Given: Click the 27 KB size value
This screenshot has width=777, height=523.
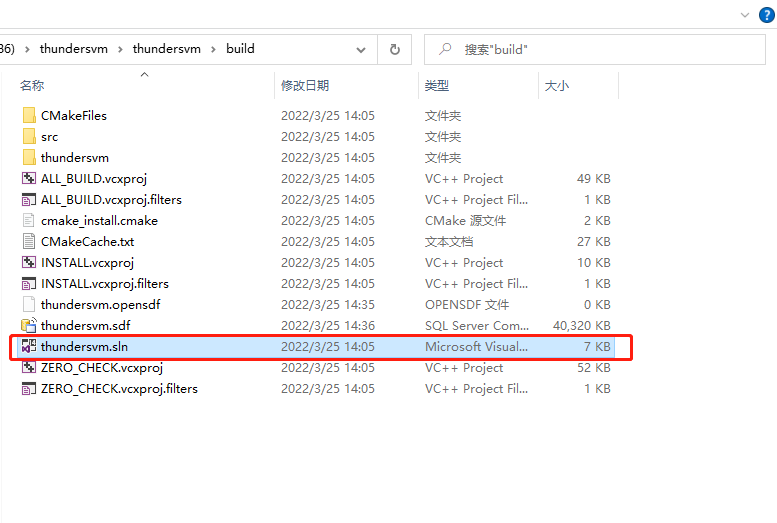Looking at the screenshot, I should (594, 241).
